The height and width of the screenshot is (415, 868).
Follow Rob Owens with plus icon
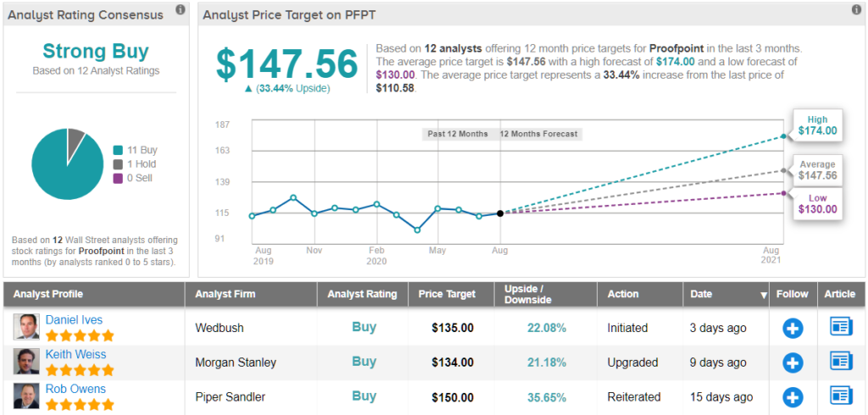tap(793, 397)
